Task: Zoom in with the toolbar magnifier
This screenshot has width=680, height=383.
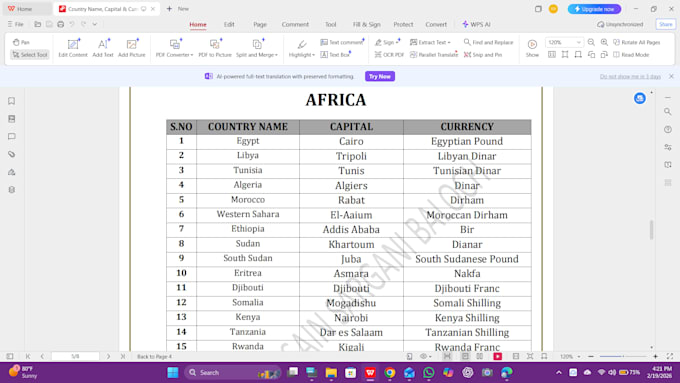Action: click(604, 42)
